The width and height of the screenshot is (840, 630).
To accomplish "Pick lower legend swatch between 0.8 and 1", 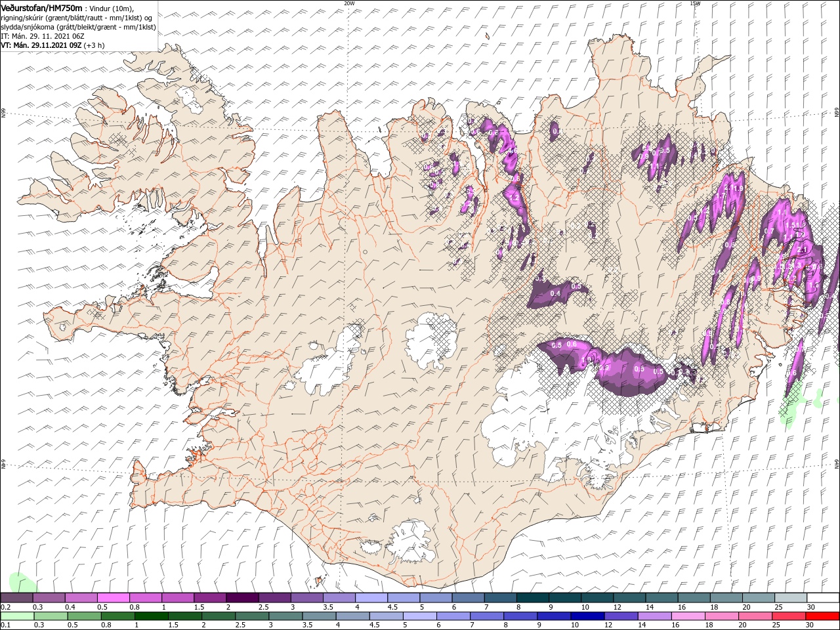I will [117, 616].
